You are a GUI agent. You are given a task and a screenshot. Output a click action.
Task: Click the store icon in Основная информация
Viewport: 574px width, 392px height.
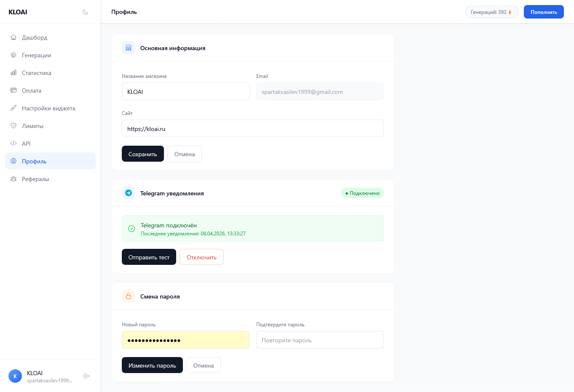(129, 48)
